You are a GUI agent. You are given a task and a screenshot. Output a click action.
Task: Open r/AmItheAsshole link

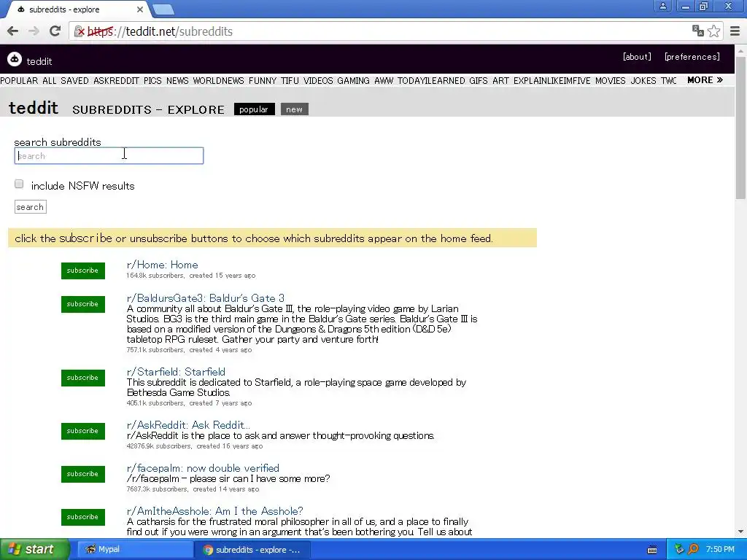tap(215, 511)
